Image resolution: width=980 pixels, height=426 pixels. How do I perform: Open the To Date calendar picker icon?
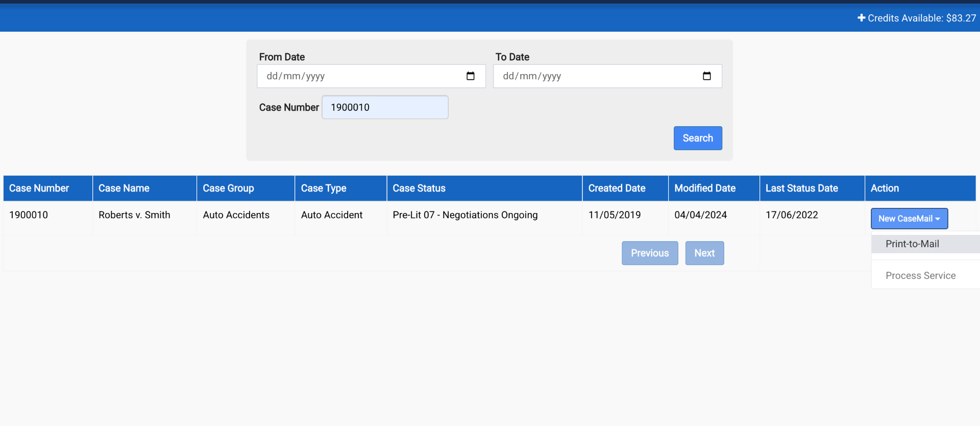click(x=706, y=76)
